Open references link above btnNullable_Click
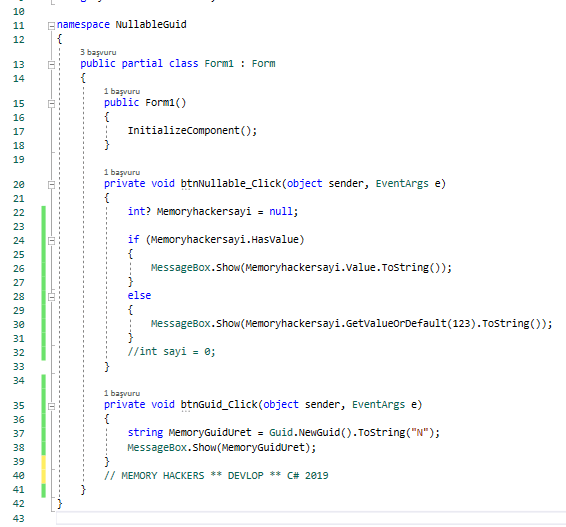This screenshot has width=566, height=527. 122,172
